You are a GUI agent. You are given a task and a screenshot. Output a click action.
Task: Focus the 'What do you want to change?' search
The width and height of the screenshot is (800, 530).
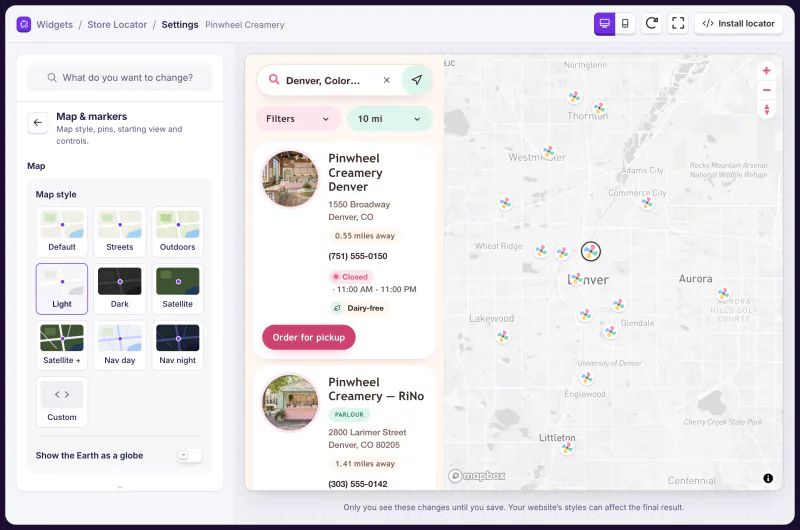(x=120, y=78)
